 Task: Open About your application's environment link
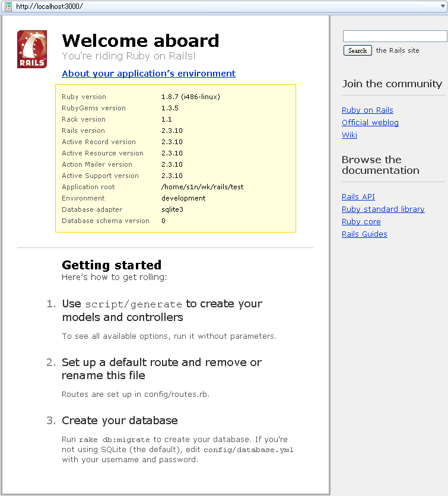tap(148, 74)
